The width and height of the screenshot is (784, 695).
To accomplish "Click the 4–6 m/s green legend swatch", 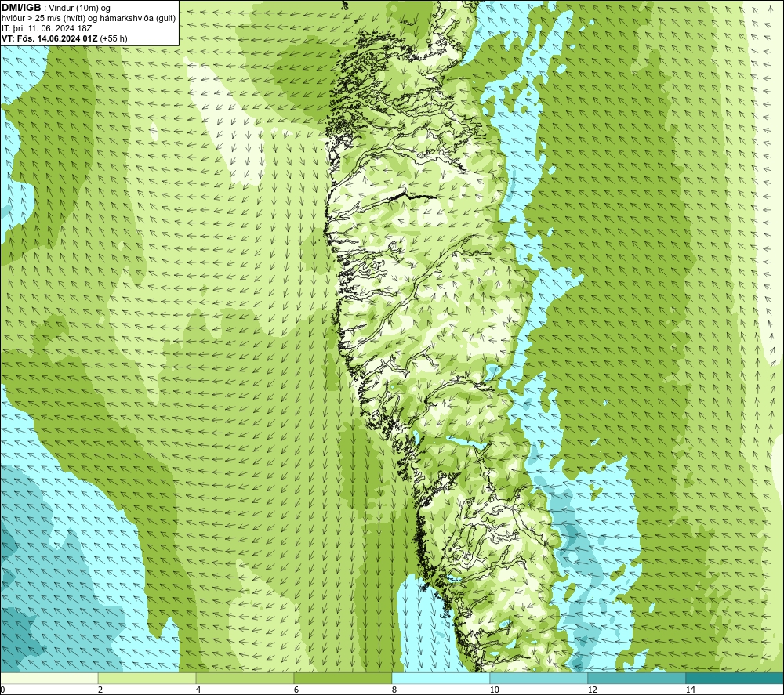I will [245, 678].
